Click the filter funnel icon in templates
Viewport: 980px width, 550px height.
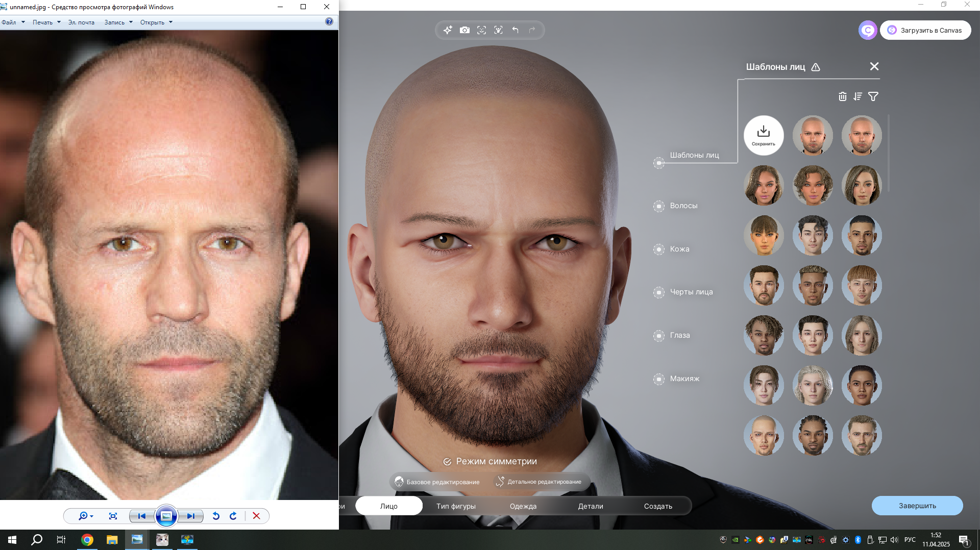click(x=873, y=96)
